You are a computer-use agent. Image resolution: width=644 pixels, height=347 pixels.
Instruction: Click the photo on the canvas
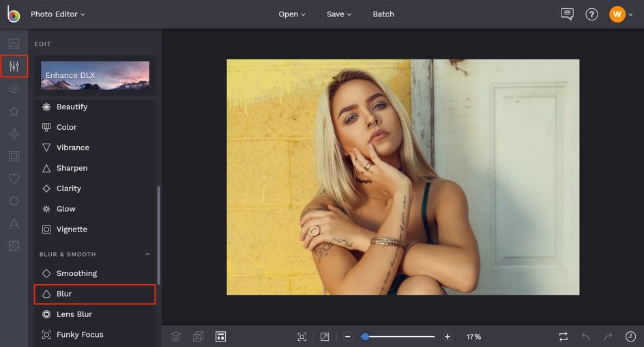pyautogui.click(x=403, y=177)
